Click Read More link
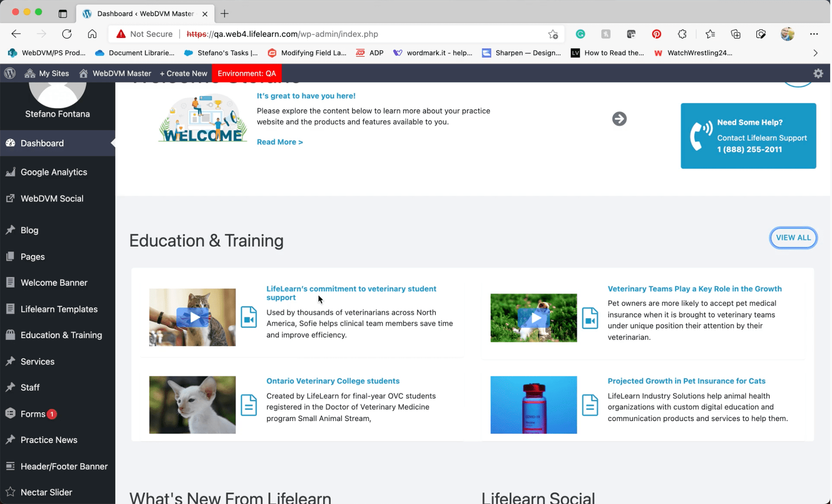Viewport: 832px width, 504px height. point(280,142)
